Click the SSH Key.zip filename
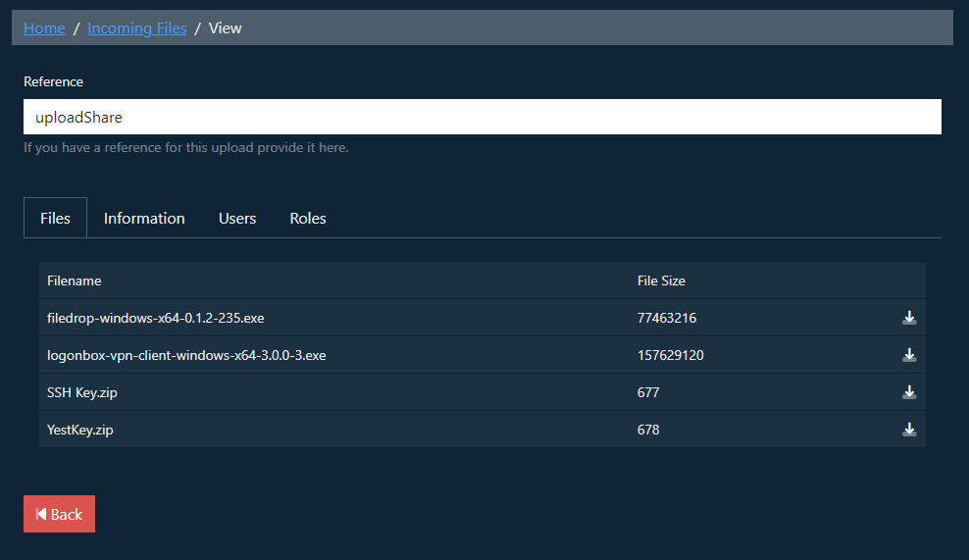The image size is (969, 560). 82,392
